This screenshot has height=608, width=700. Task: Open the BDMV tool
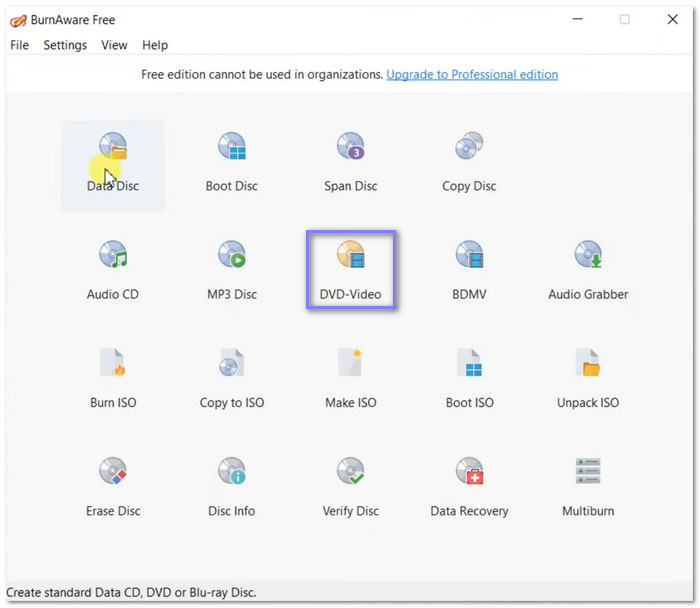pos(469,271)
